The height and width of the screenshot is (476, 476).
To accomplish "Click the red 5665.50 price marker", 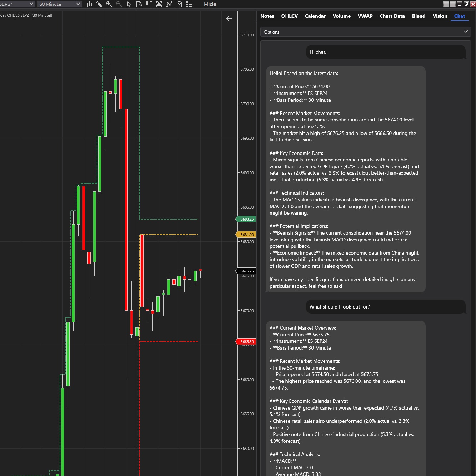I will coord(246,342).
